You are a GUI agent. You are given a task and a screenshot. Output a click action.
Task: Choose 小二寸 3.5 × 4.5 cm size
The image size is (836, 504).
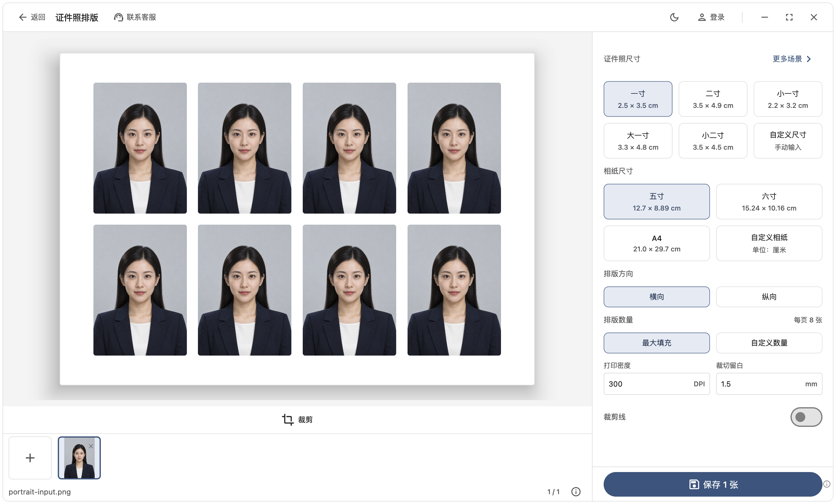pos(713,141)
